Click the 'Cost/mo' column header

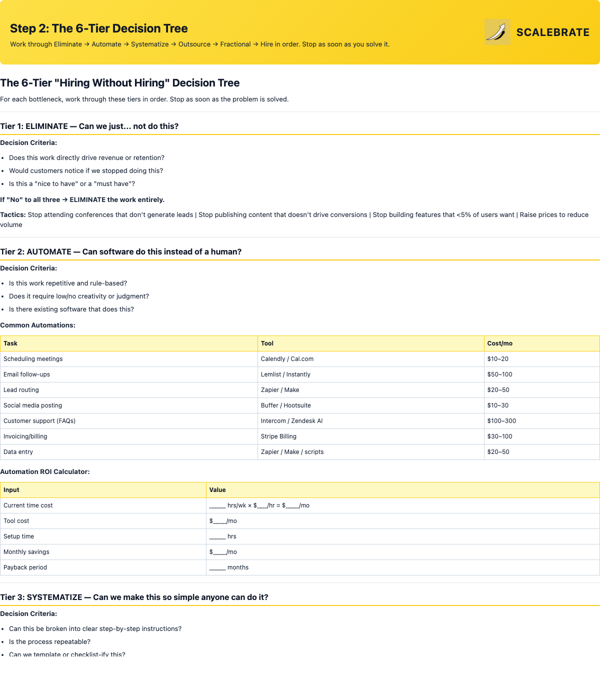pyautogui.click(x=541, y=343)
